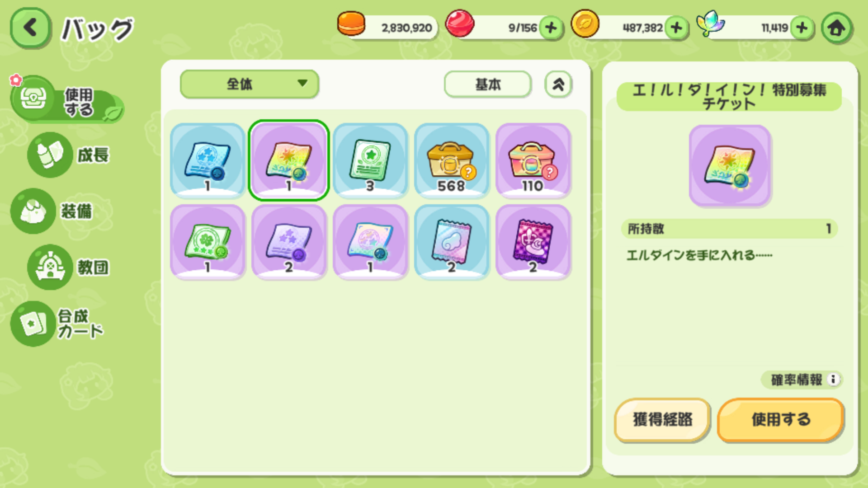868x488 pixels.
Task: Add more red candy stamina
Action: click(x=551, y=28)
